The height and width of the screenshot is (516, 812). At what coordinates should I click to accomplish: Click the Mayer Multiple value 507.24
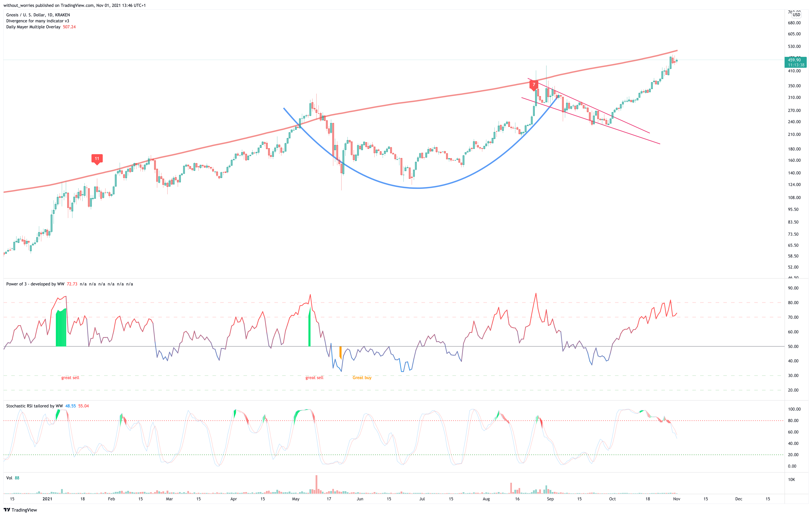pos(69,27)
